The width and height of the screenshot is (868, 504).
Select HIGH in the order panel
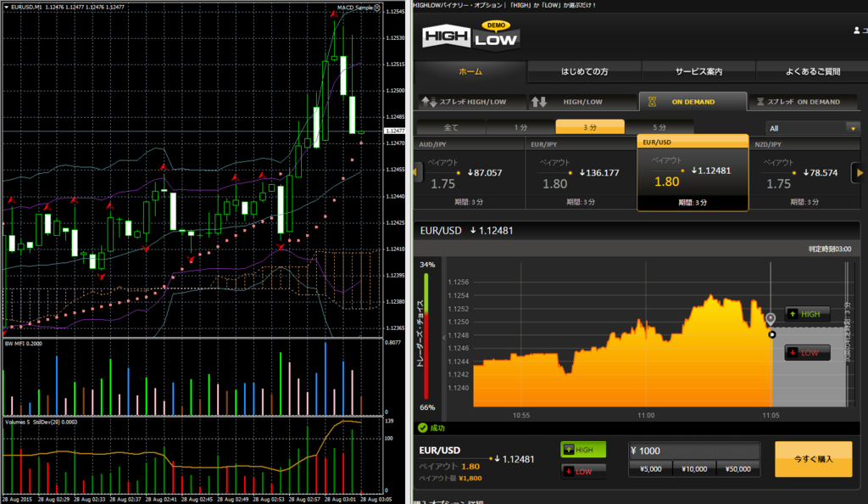coord(583,450)
